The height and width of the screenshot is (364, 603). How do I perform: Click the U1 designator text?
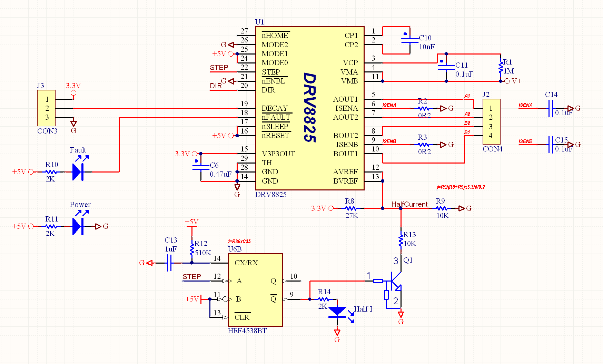click(259, 22)
